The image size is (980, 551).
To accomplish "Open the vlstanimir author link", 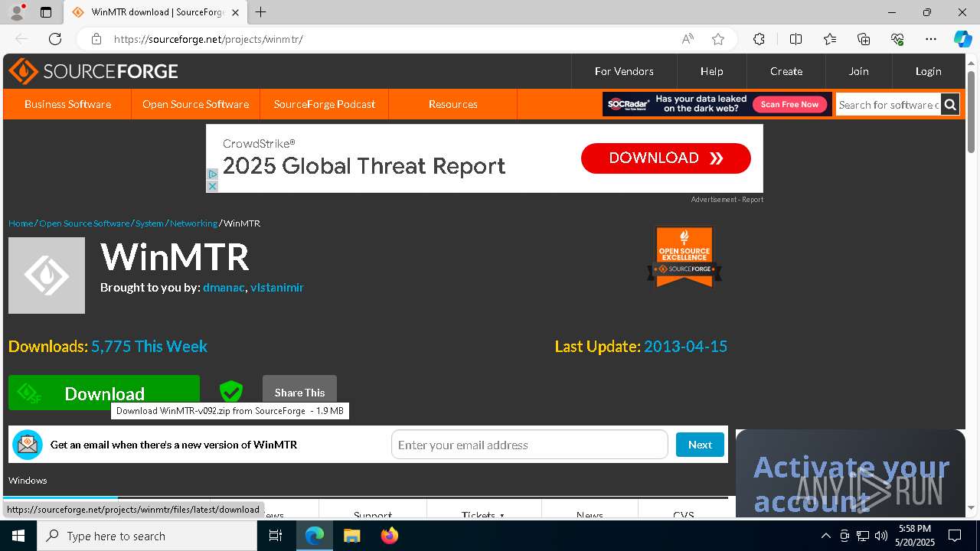I will (277, 288).
